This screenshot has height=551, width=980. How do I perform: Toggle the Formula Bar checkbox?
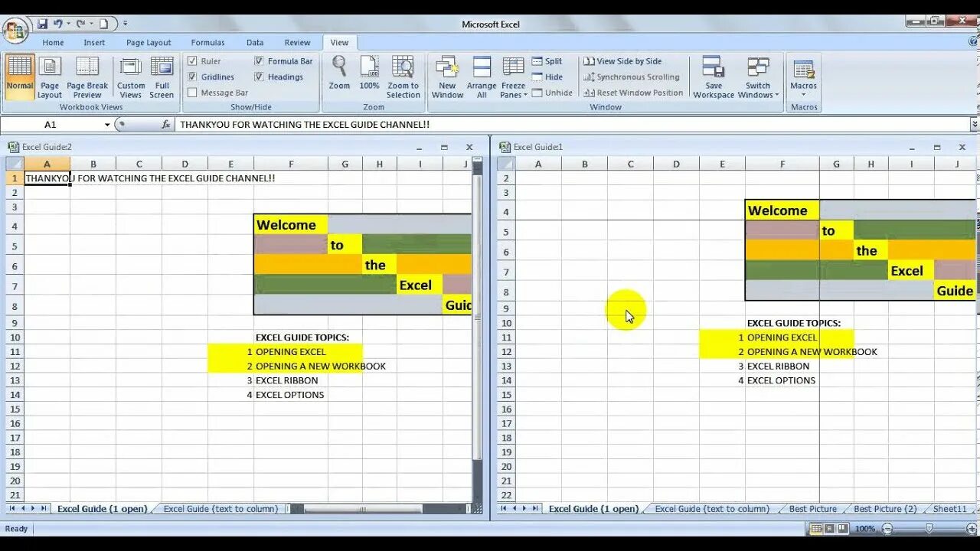(260, 61)
